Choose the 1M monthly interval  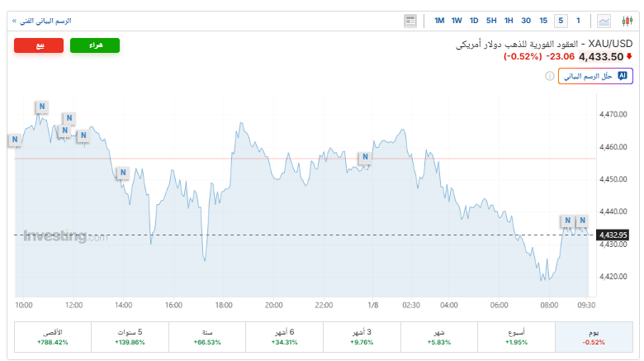tap(439, 21)
